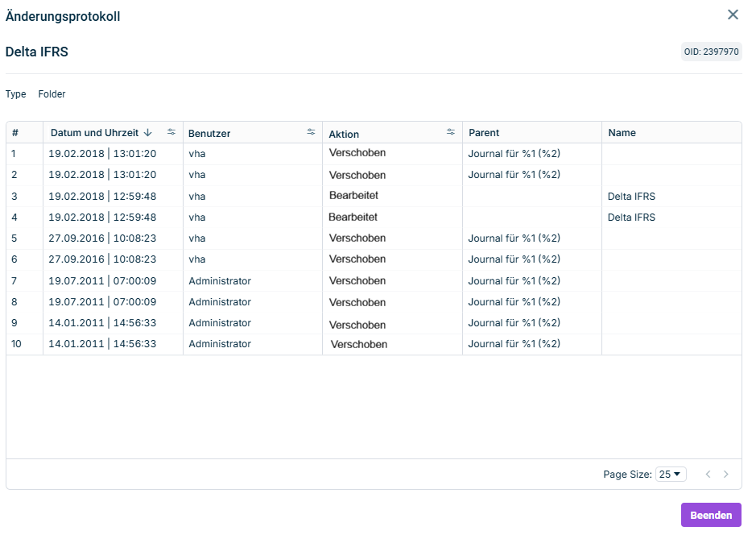Click Verschoben in row 10
Screen dimensions: 756x539
coord(359,345)
